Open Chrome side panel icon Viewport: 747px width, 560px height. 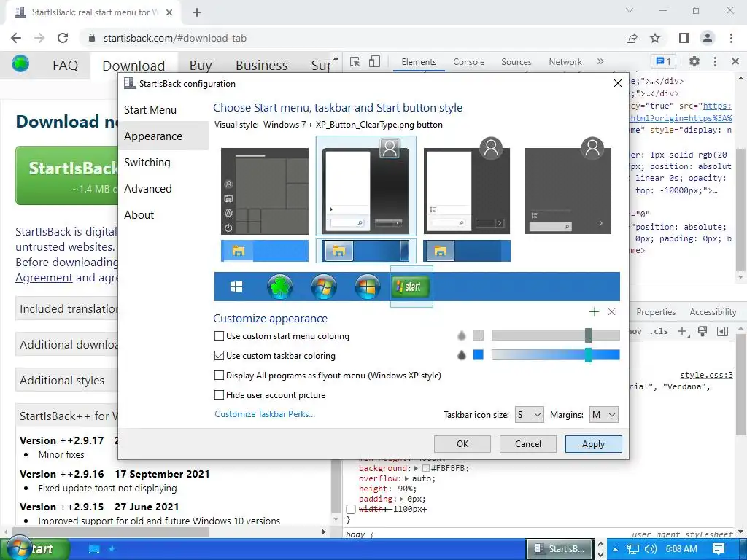pyautogui.click(x=684, y=38)
